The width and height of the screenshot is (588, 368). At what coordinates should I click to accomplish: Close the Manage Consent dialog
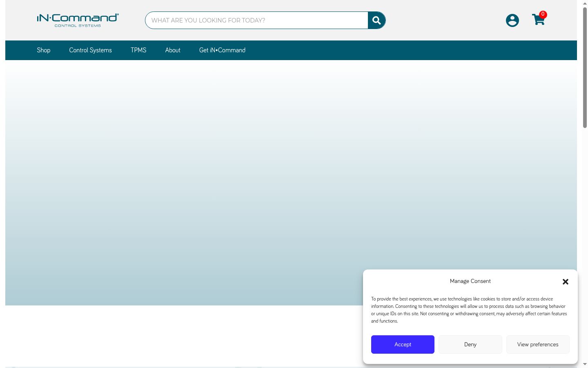pos(566,282)
